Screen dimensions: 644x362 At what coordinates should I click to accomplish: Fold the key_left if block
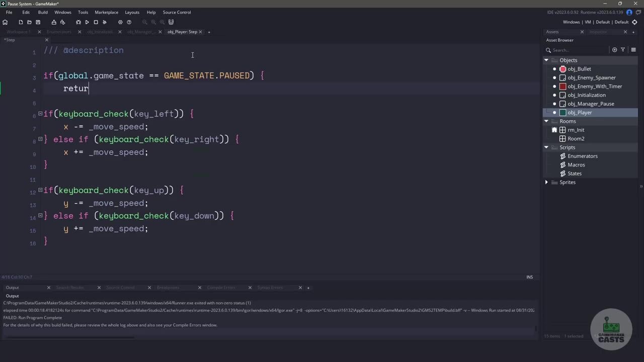(40, 114)
